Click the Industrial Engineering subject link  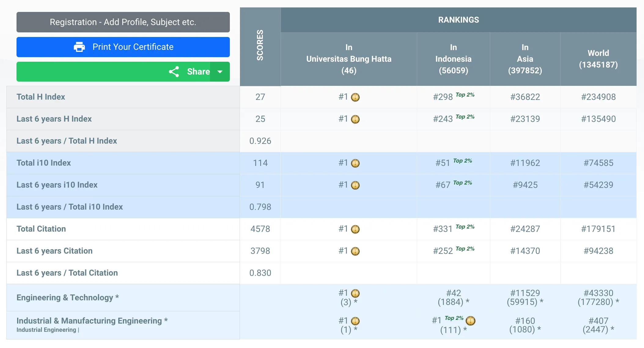point(46,330)
